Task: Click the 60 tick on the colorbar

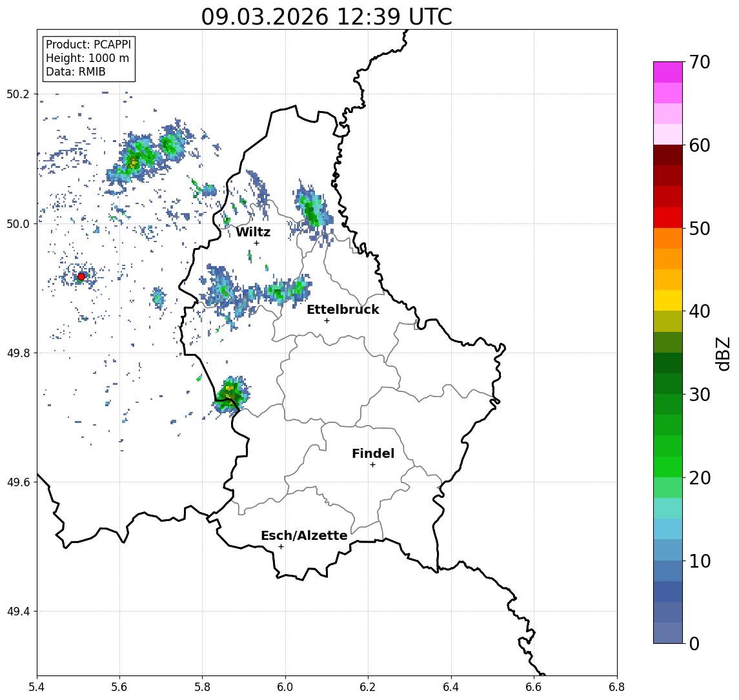Action: tap(700, 145)
